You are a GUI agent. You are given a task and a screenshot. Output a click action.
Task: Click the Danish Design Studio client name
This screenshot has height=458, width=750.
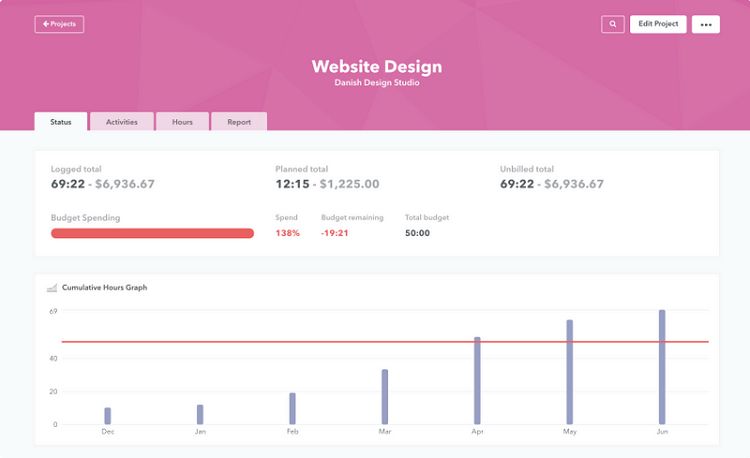click(377, 83)
